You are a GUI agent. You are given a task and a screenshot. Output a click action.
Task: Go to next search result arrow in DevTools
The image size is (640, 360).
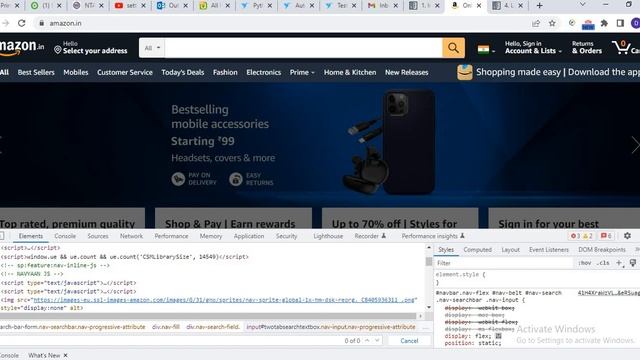(x=377, y=340)
